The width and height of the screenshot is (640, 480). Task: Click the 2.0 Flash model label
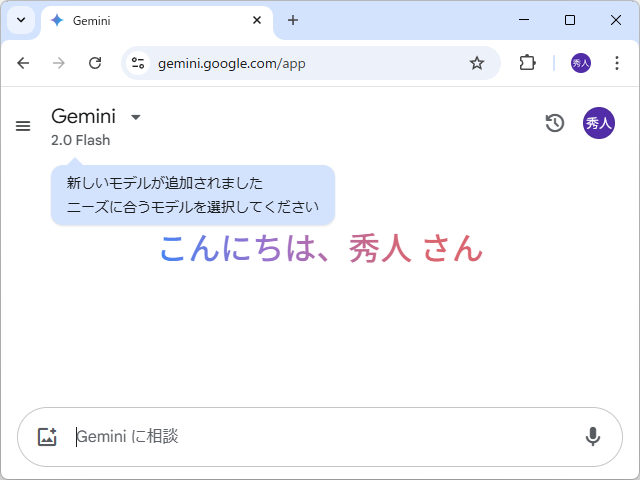pyautogui.click(x=80, y=140)
